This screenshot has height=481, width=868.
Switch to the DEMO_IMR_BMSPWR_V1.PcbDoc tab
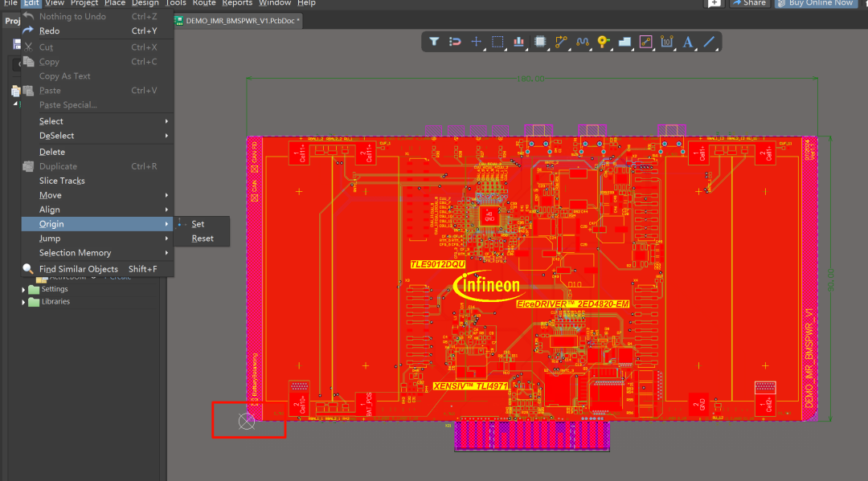[239, 20]
